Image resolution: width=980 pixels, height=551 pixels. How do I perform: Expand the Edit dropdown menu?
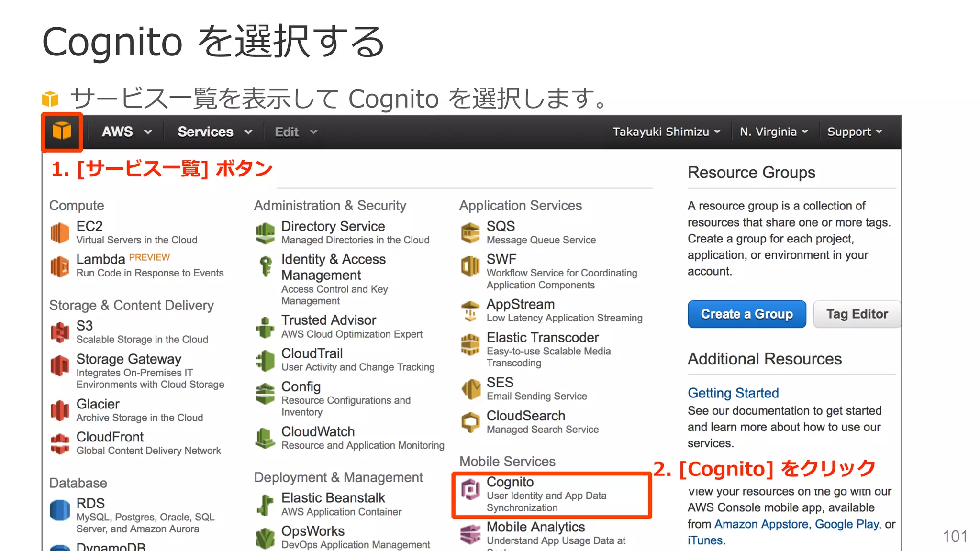(x=296, y=132)
